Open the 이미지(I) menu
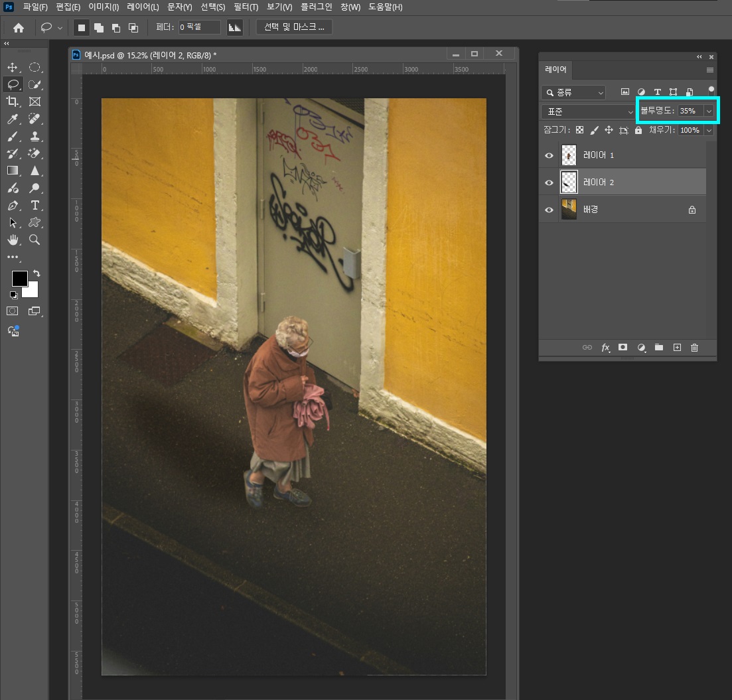The height and width of the screenshot is (700, 732). (x=104, y=7)
